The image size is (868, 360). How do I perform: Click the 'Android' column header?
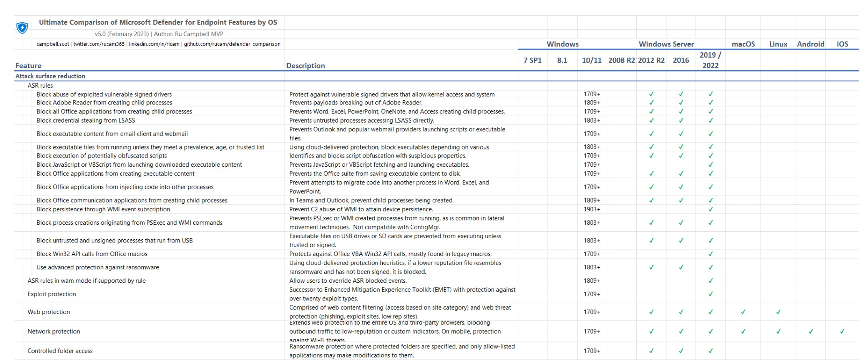(811, 44)
